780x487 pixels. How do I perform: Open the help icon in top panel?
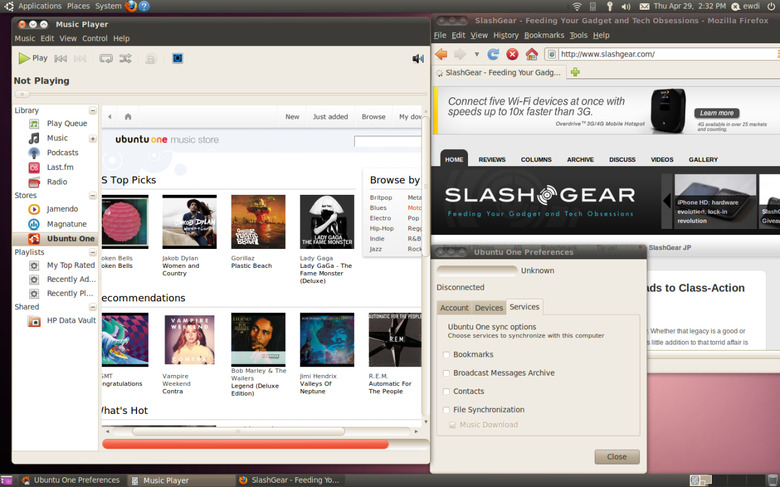(144, 6)
